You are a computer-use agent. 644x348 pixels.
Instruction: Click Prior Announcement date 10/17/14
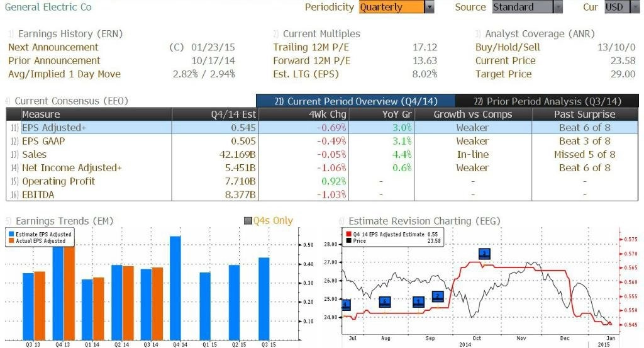click(x=213, y=61)
